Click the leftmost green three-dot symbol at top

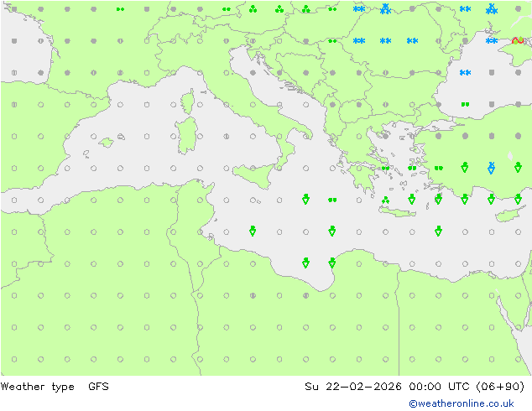[x=253, y=9]
